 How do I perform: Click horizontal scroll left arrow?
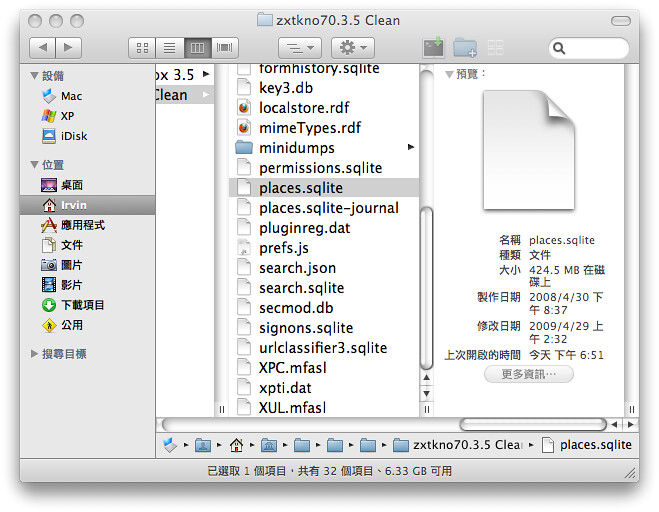(614, 425)
